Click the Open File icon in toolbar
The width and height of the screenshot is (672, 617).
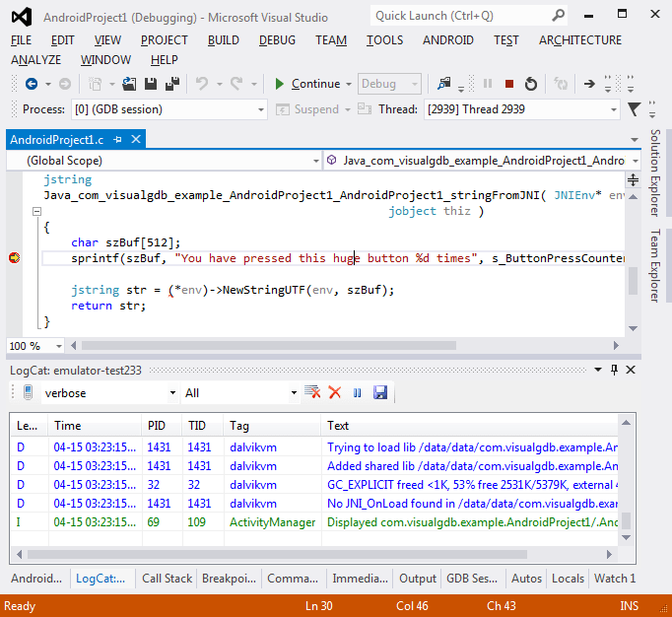click(x=129, y=84)
